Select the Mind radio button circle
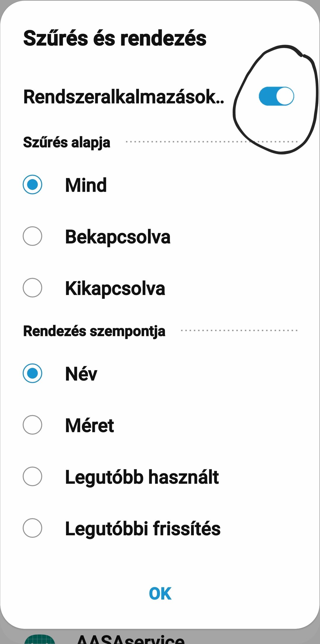320x644 pixels. coord(32,184)
